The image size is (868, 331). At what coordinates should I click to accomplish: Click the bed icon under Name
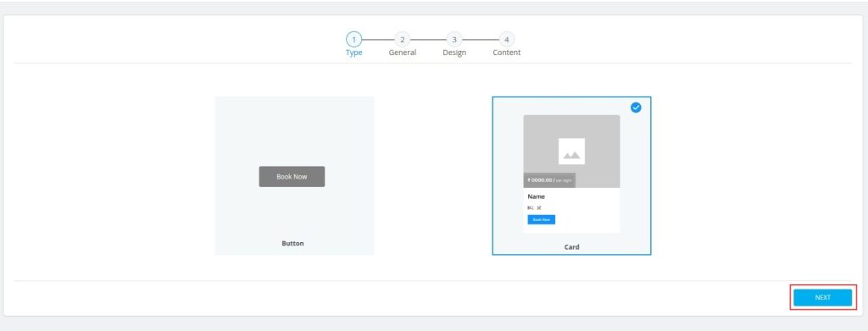[x=531, y=207]
